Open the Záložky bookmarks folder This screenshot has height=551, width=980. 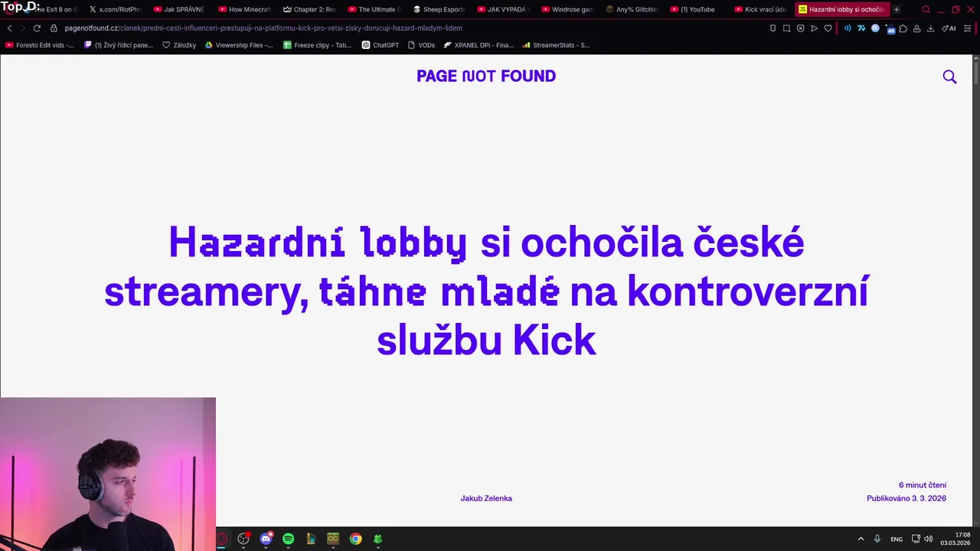(x=179, y=45)
